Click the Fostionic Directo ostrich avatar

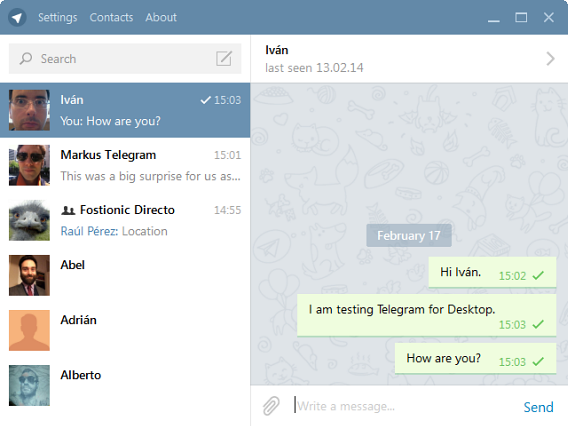tap(29, 220)
